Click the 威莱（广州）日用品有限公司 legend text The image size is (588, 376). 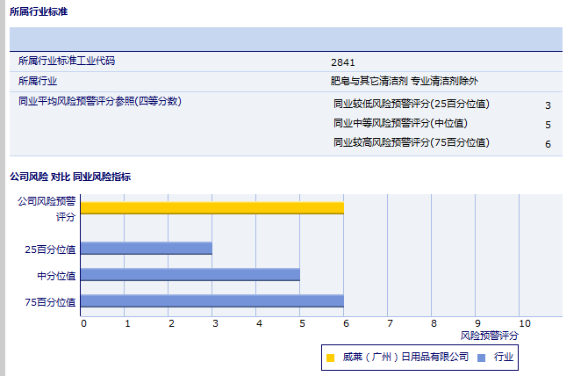click(x=405, y=358)
